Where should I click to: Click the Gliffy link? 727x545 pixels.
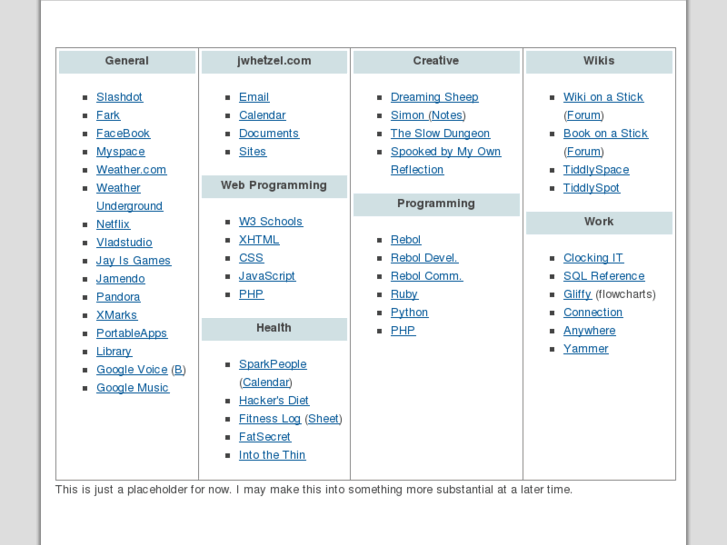577,294
